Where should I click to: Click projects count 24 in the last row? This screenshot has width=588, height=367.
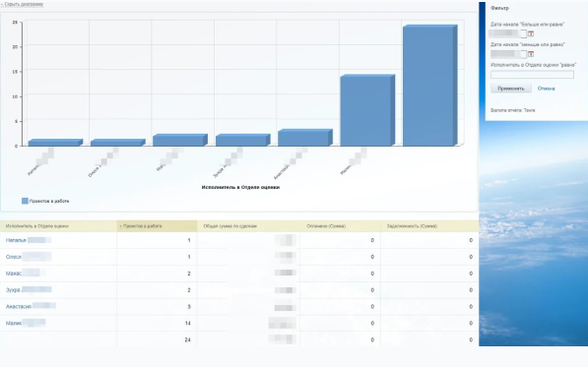[187, 339]
